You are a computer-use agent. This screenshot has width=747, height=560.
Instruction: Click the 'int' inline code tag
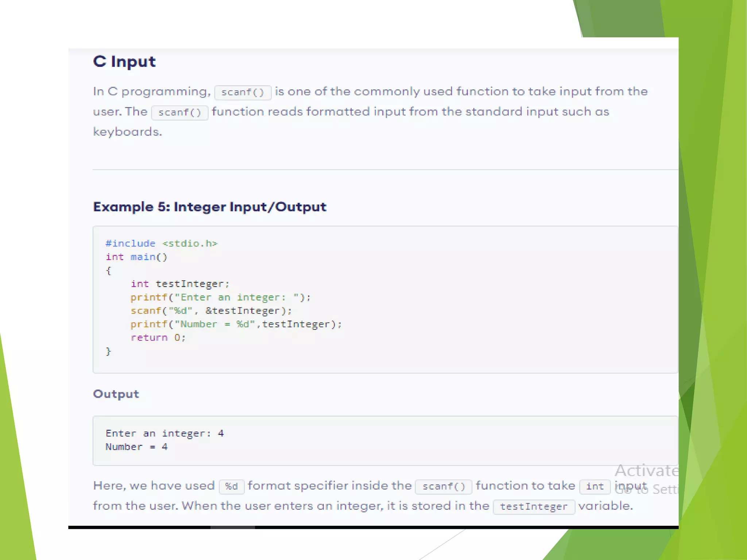595,487
